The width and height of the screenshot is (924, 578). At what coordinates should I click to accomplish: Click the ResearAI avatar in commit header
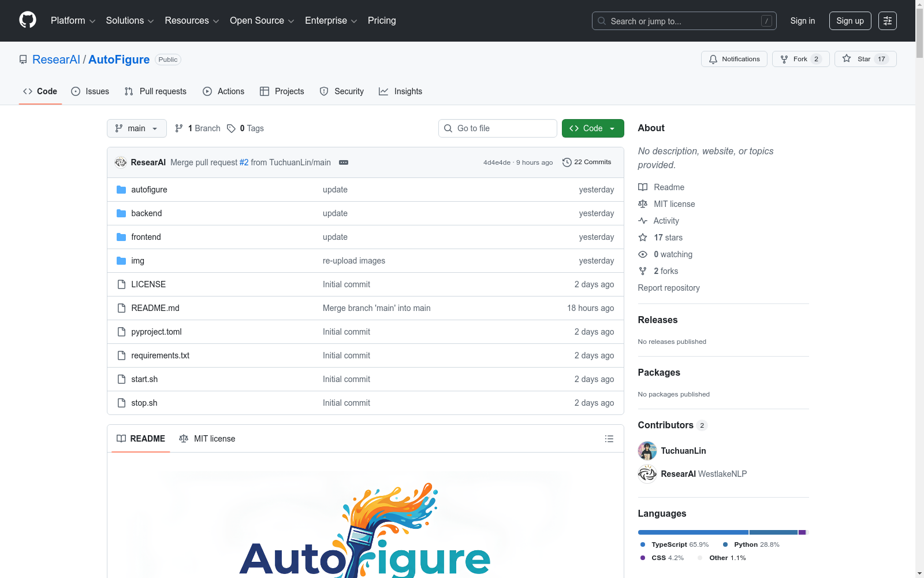[x=121, y=162]
